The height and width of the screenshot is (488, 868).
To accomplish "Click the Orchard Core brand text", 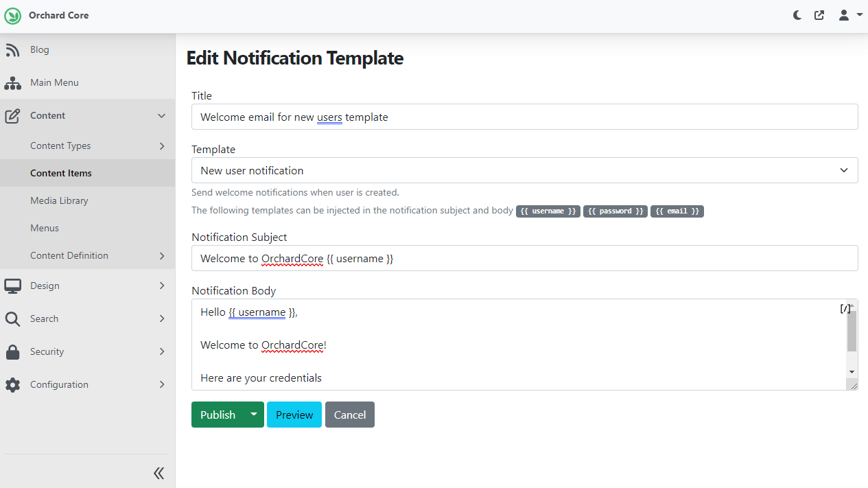I will pos(58,15).
